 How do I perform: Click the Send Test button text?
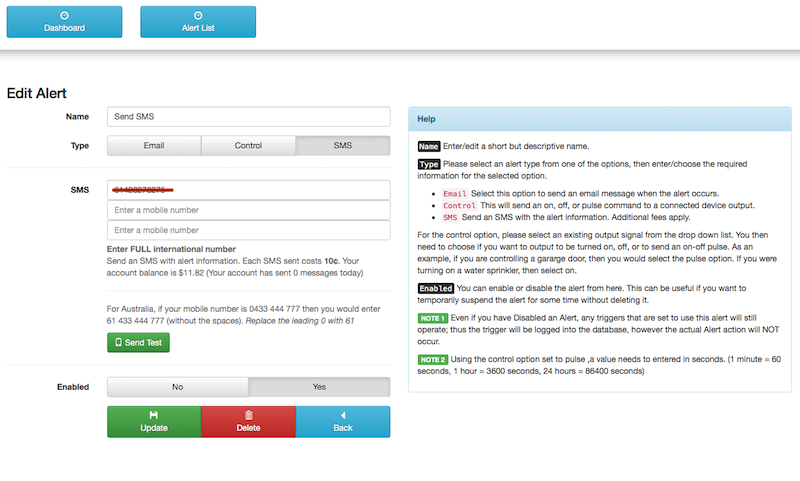(144, 343)
